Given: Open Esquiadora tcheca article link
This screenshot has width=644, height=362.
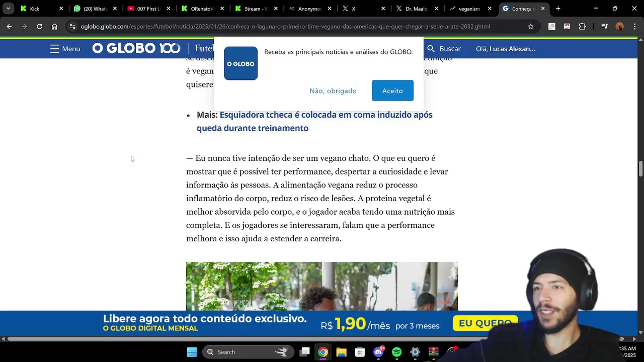Looking at the screenshot, I should pos(314,121).
